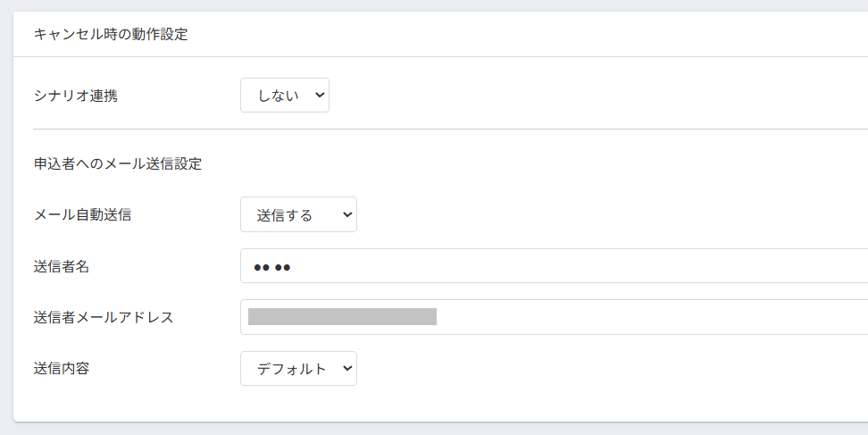Click the masked dots in 送信者名 field
Screen dimensions: 868x435
pyautogui.click(x=272, y=267)
